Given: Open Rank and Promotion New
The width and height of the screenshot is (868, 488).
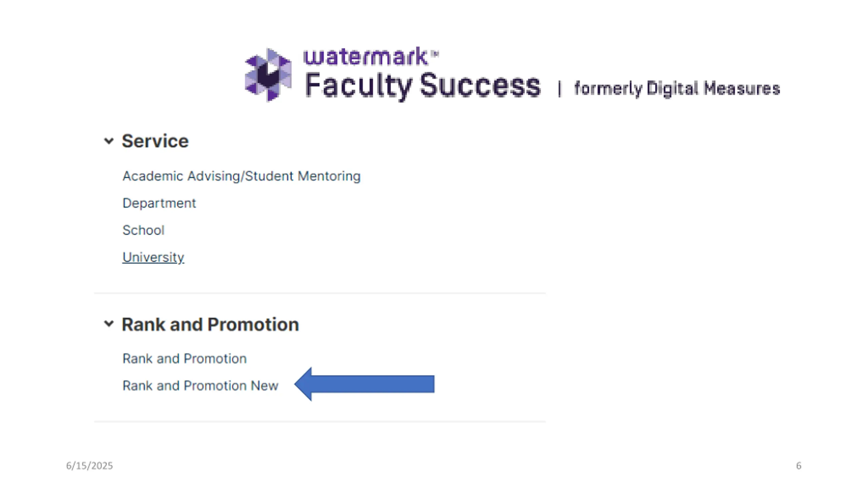Looking at the screenshot, I should tap(200, 386).
